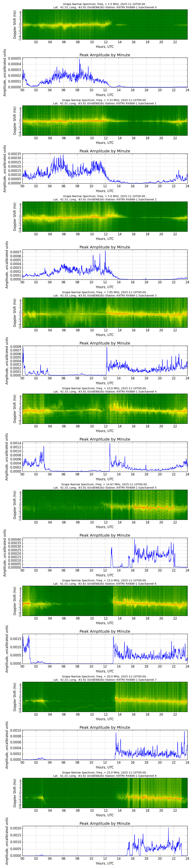Click the 15.0 MHz Doppler spectrogram image
The width and height of the screenshot is (193, 868).
105,601
